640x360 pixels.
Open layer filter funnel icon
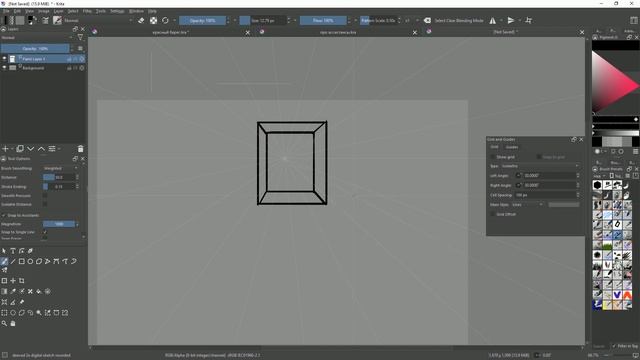(x=80, y=38)
